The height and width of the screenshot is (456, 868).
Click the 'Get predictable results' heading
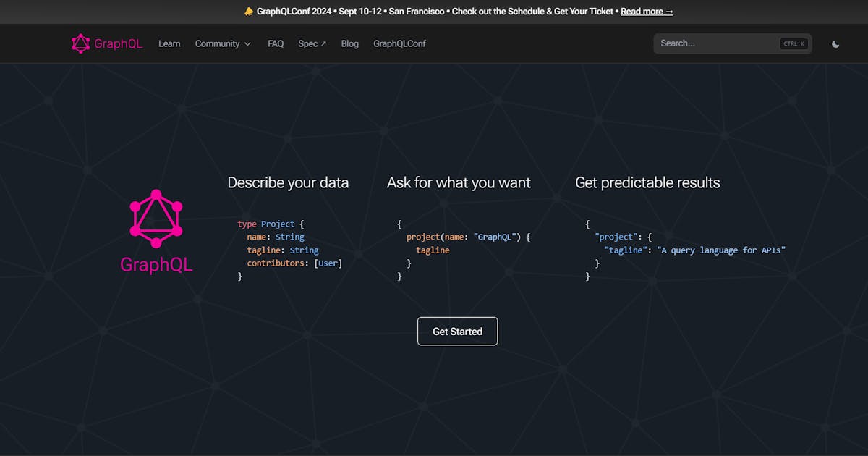[647, 182]
